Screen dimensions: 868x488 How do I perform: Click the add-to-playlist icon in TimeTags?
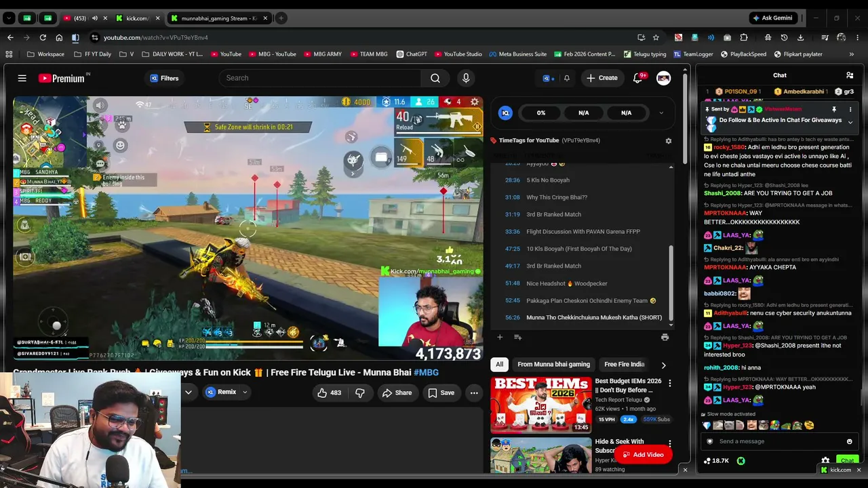click(517, 337)
